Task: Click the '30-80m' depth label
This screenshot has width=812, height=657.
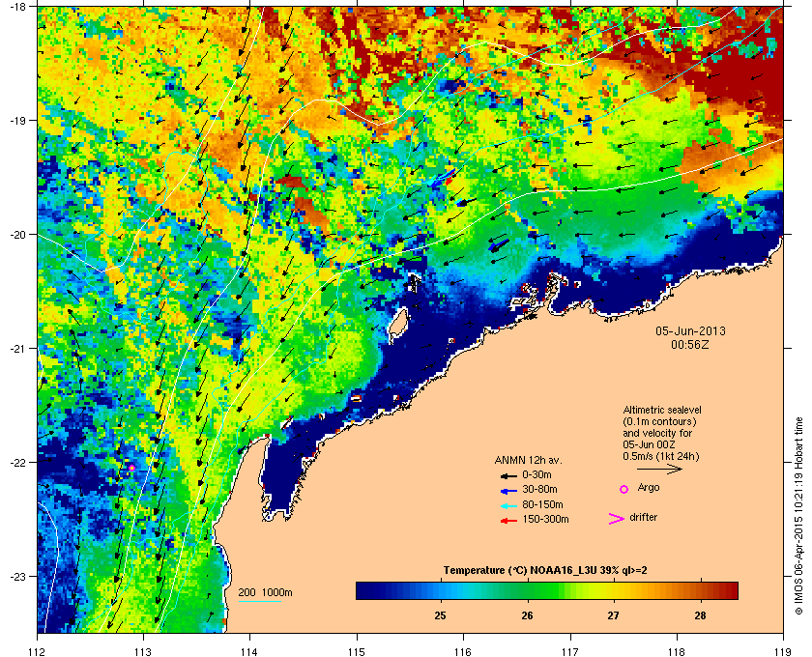Action: 539,489
